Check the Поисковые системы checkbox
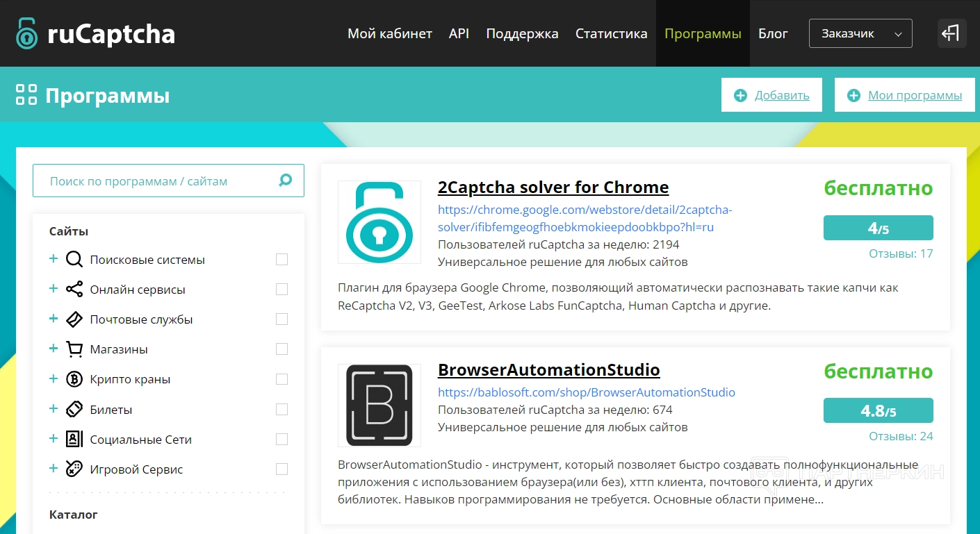 281,260
